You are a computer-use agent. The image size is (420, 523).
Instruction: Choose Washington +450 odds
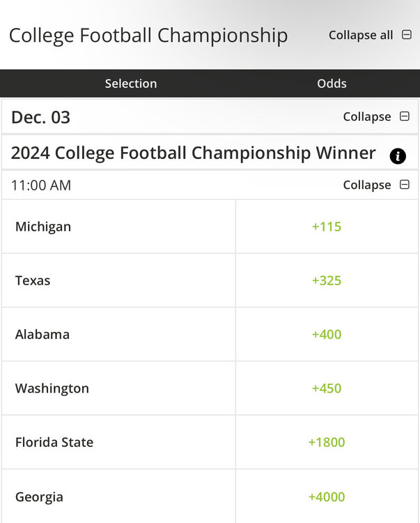[327, 388]
